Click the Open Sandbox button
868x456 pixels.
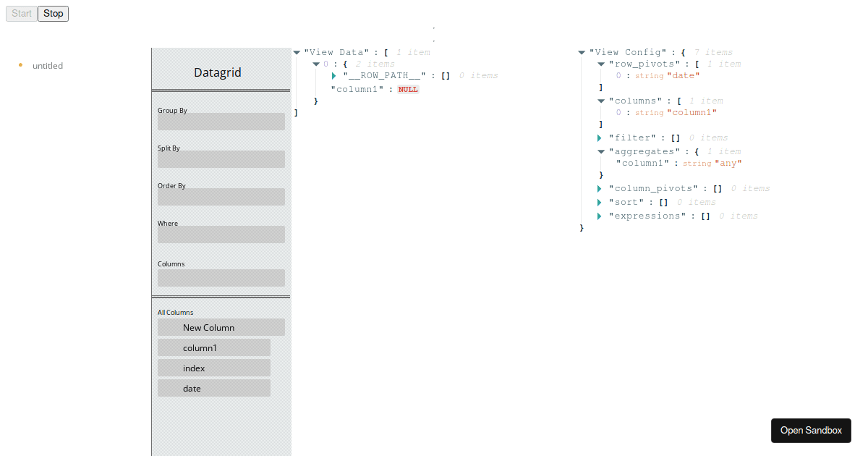(811, 430)
